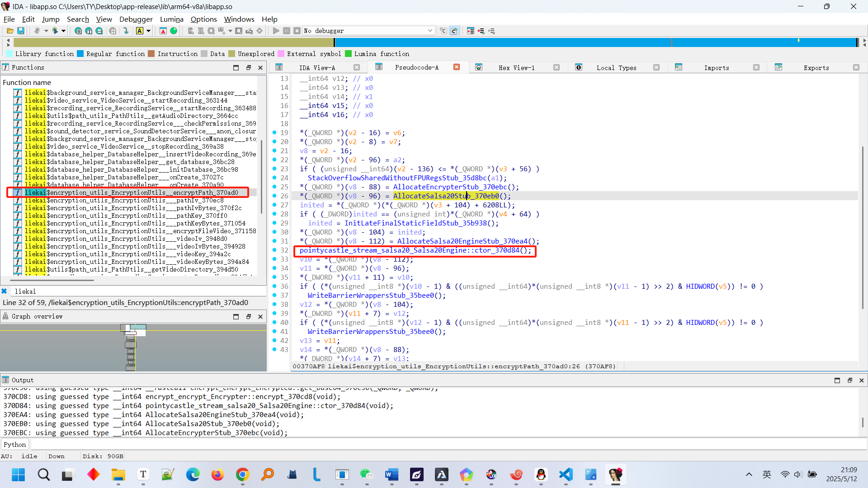Switch to the IDA View-A tab
Screen dimensions: 868x488
(x=317, y=68)
